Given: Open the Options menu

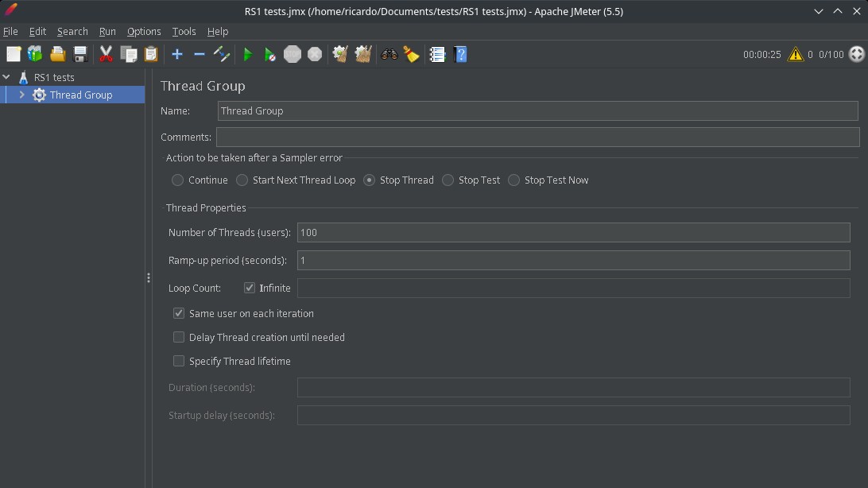Looking at the screenshot, I should coord(144,32).
